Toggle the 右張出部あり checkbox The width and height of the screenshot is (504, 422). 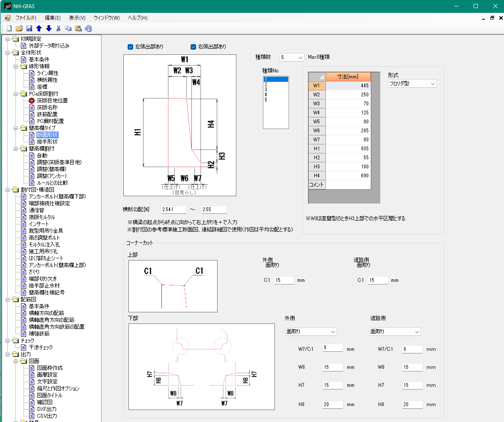click(x=193, y=47)
